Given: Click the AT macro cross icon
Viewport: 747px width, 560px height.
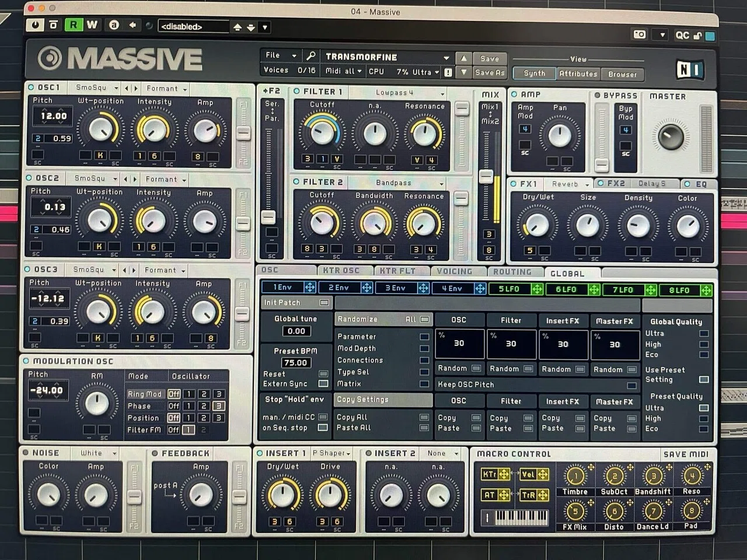Looking at the screenshot, I should pyautogui.click(x=504, y=495).
